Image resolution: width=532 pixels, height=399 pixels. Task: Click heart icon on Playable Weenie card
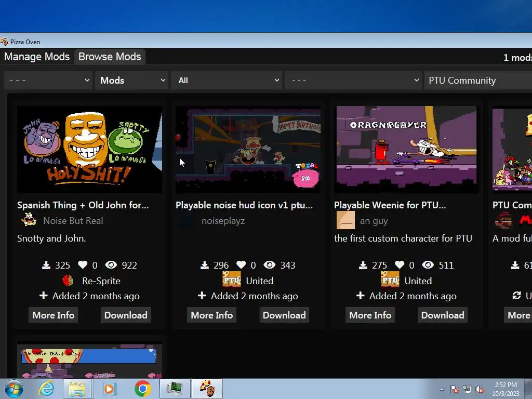tap(400, 264)
